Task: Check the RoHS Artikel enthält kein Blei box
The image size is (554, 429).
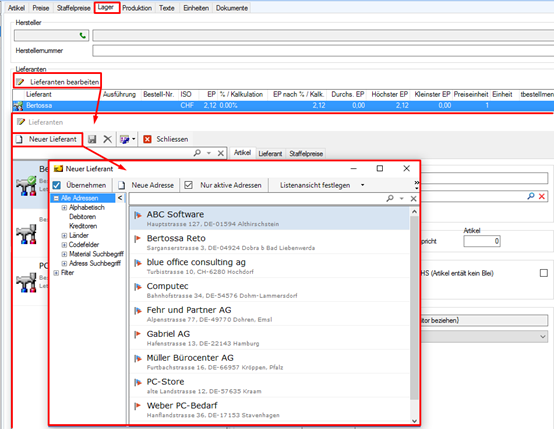Action: click(x=544, y=273)
